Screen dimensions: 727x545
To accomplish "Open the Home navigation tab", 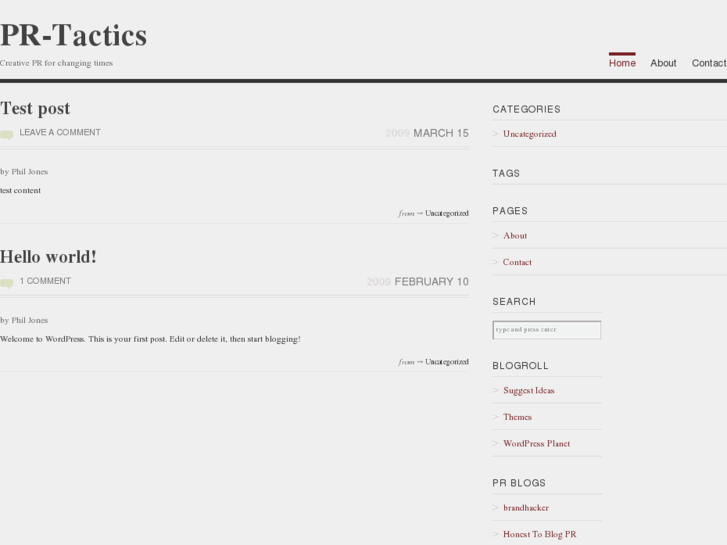I will [x=622, y=63].
